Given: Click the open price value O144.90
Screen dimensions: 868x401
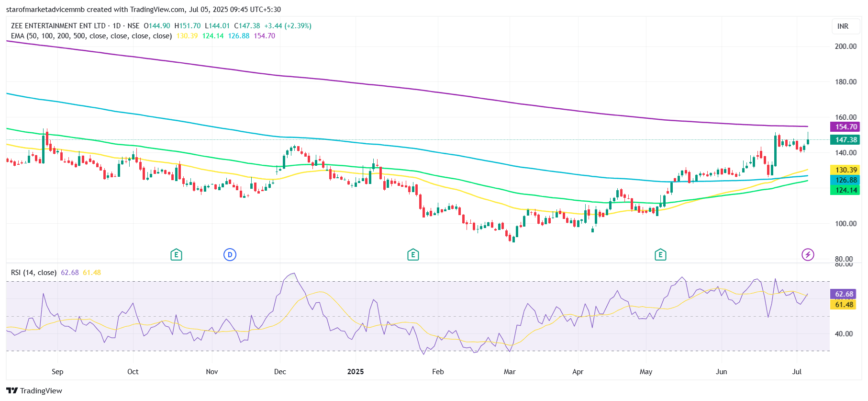Looking at the screenshot, I should 157,26.
